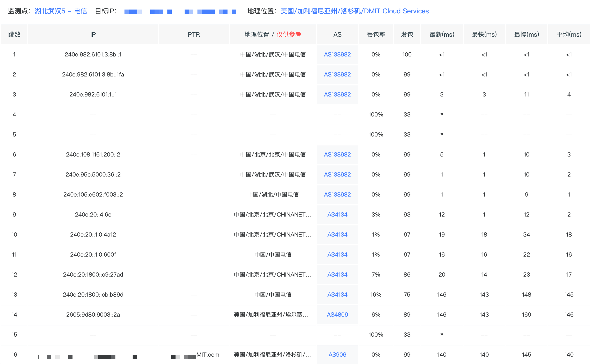Select the 最慢(ms) column header

(526, 35)
